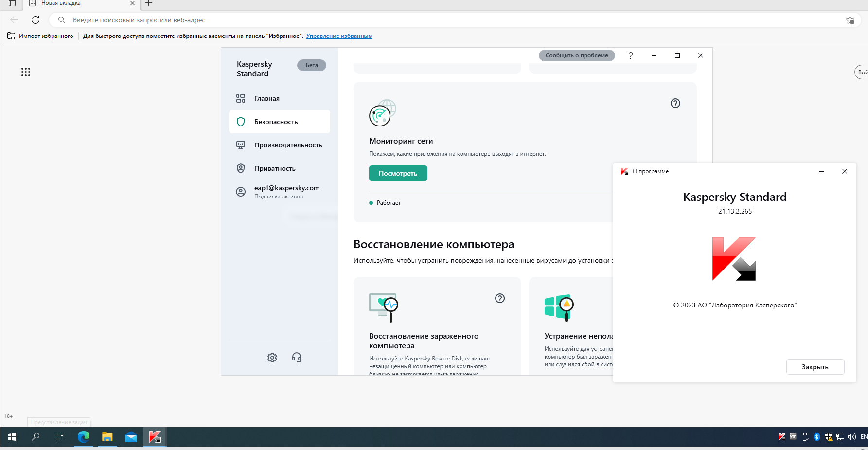Open Управление избранным link

(339, 36)
